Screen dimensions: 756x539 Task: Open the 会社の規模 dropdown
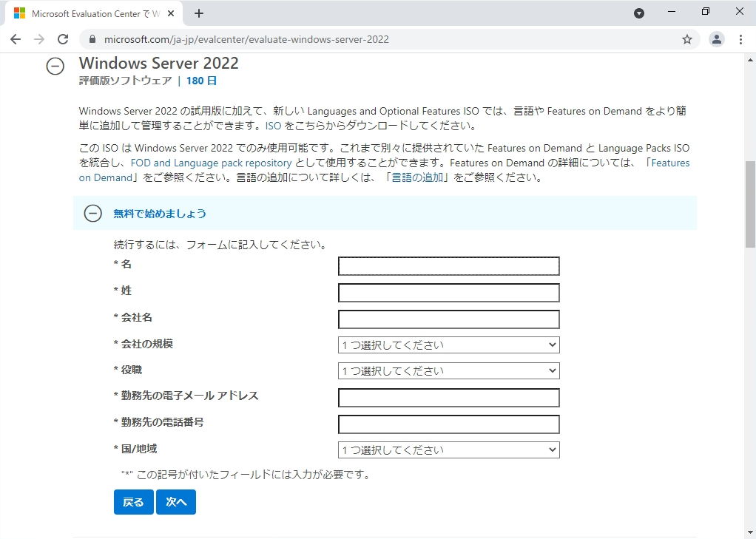(x=448, y=345)
